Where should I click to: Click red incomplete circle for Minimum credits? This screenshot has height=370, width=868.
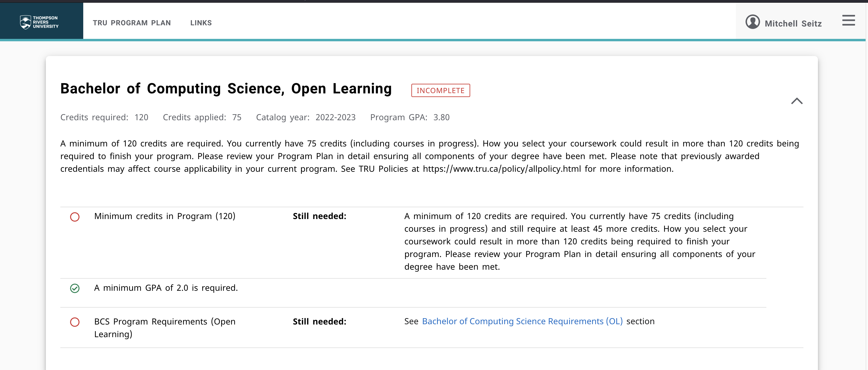coord(75,217)
